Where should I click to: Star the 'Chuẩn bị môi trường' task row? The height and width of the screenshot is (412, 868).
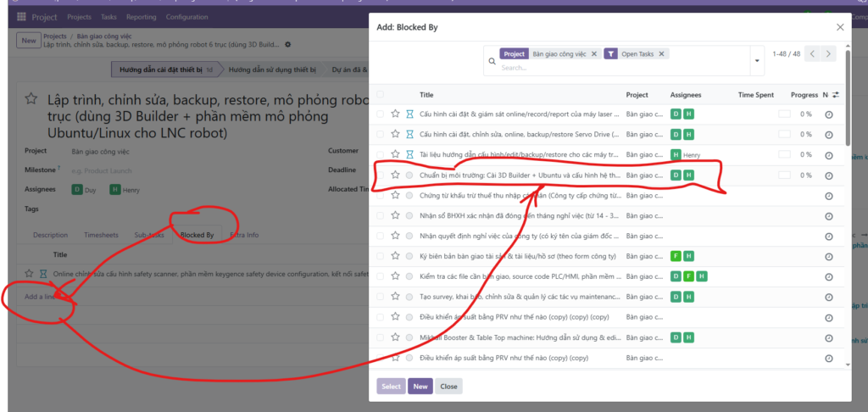(395, 175)
